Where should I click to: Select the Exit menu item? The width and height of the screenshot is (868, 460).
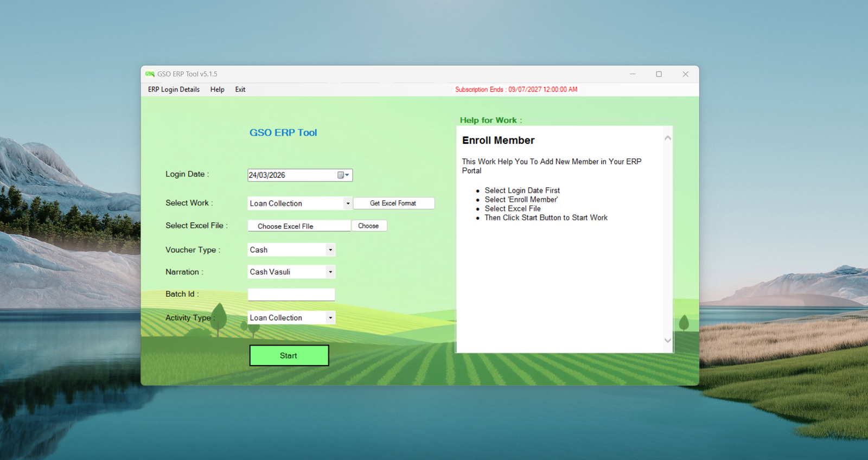tap(240, 90)
